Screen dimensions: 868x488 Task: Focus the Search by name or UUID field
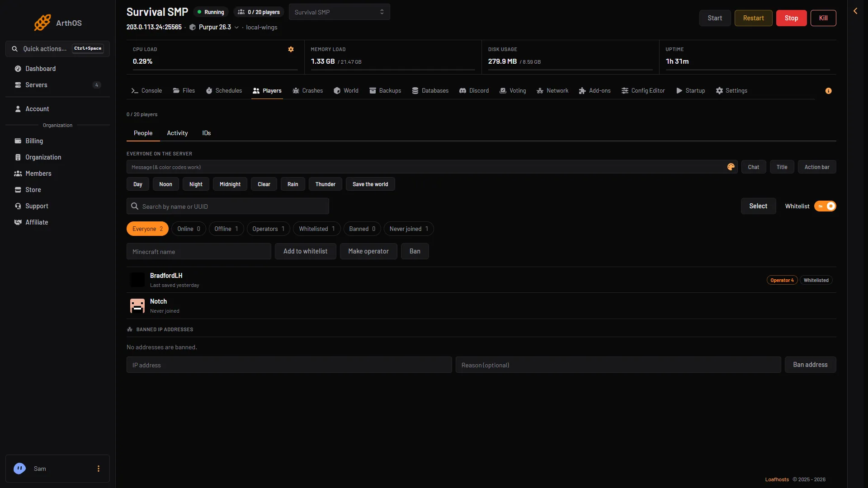tap(228, 206)
